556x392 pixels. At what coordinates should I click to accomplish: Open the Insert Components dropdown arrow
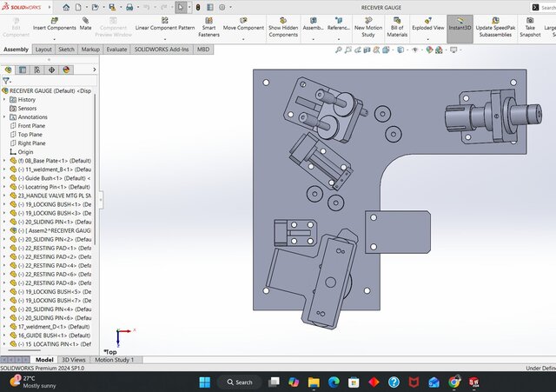coord(54,39)
